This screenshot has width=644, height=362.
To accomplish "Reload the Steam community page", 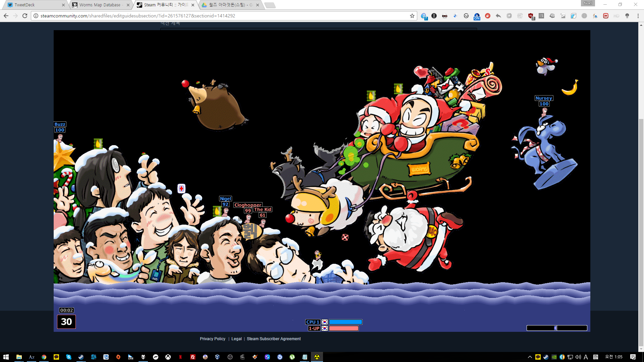I will [25, 16].
